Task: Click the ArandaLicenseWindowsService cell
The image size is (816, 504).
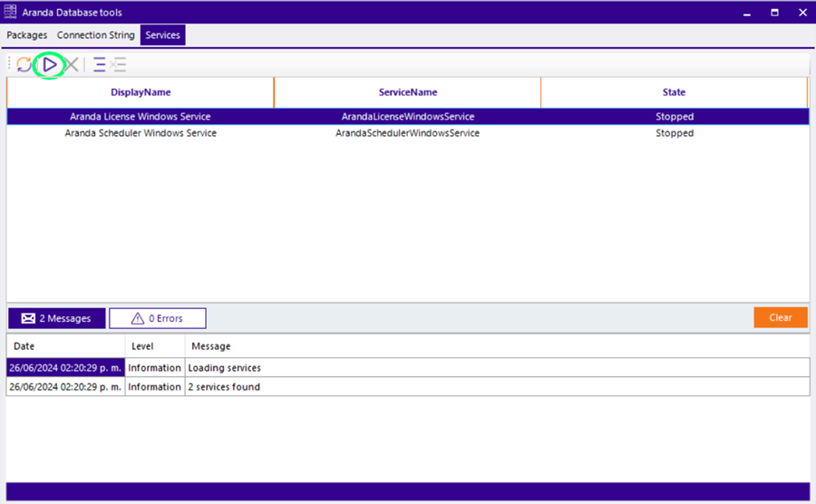Action: (x=407, y=117)
